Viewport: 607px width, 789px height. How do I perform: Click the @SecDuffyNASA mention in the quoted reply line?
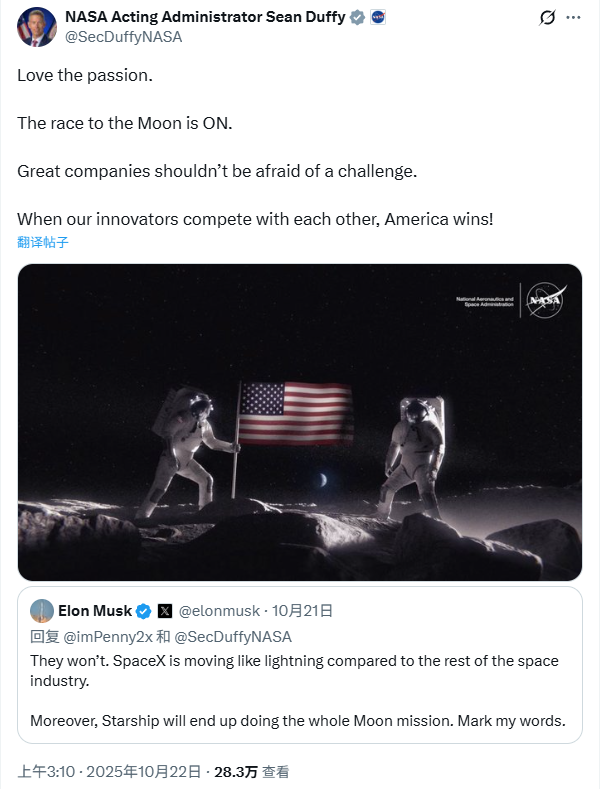(235, 636)
